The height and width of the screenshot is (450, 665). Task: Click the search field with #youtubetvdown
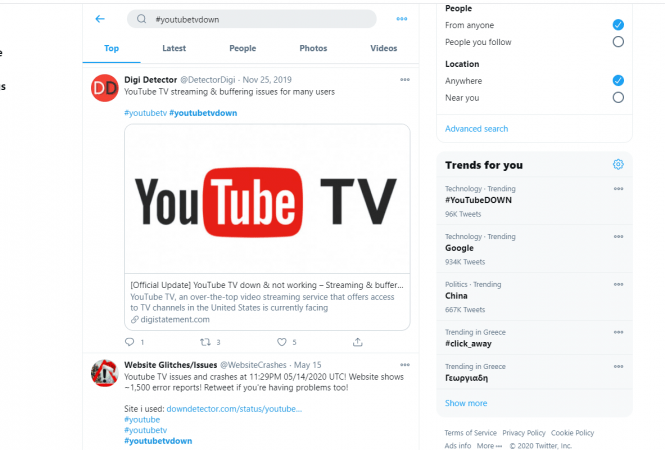[251, 19]
